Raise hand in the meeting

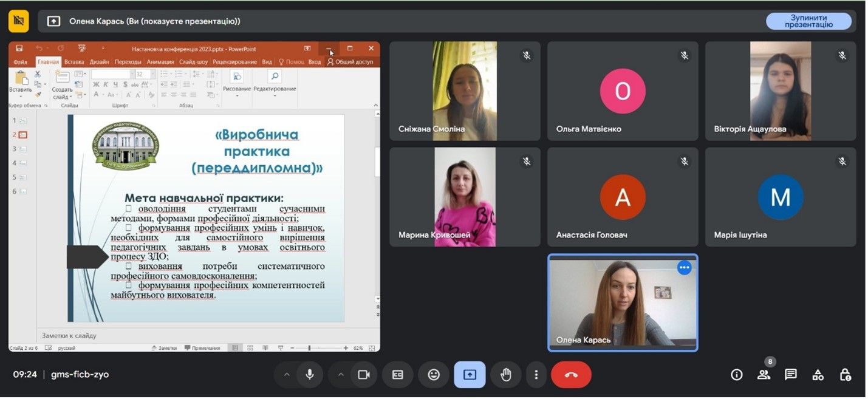pyautogui.click(x=505, y=375)
